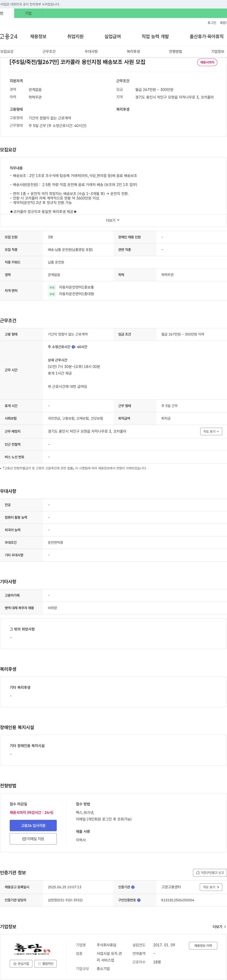Click 인증기관 담당자 phone 심현정(031-920-3932)
The width and height of the screenshot is (227, 980).
pos(65,900)
